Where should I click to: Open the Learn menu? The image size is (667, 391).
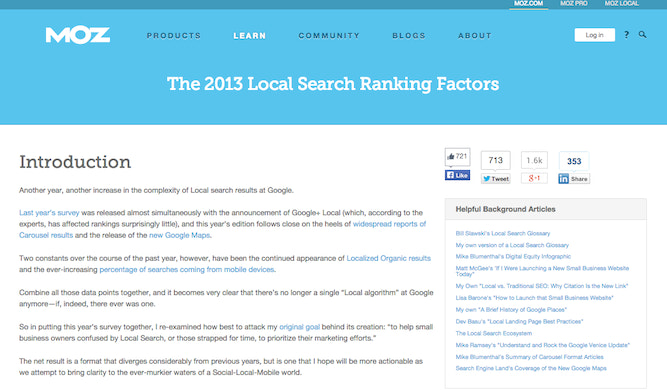(250, 36)
